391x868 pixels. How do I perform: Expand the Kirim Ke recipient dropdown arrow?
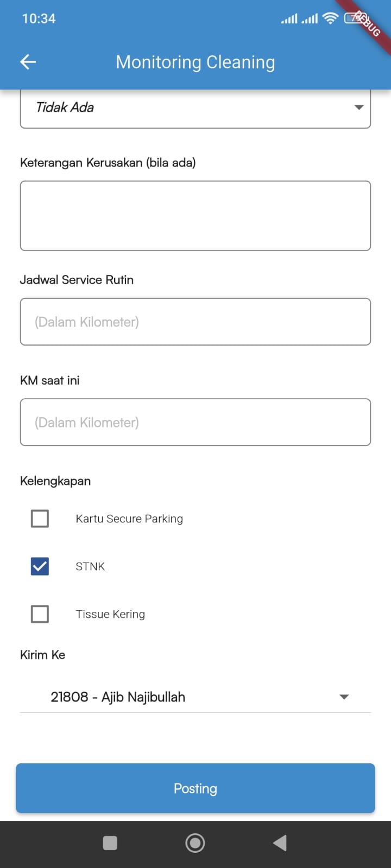[x=344, y=697]
